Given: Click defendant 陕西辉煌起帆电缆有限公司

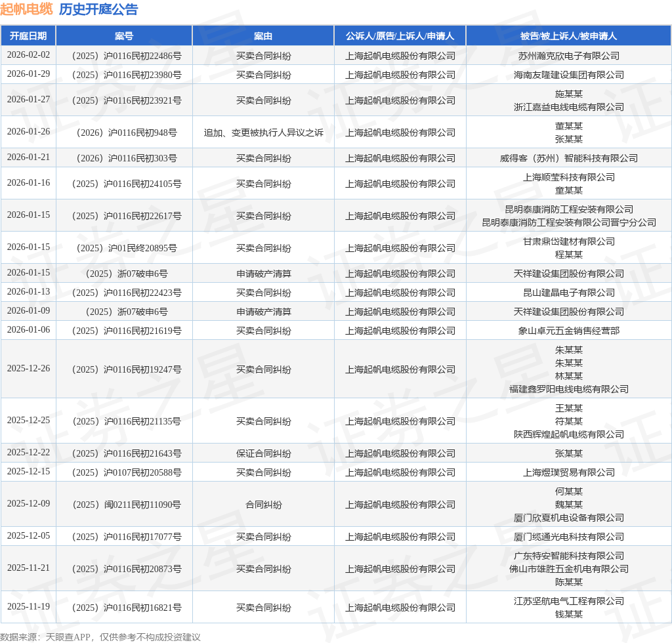Looking at the screenshot, I should [569, 434].
